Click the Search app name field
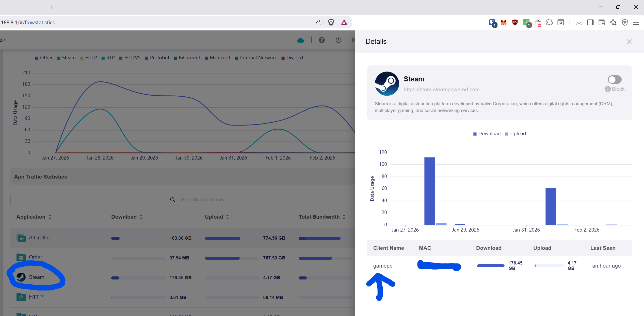The image size is (644, 316). click(202, 200)
